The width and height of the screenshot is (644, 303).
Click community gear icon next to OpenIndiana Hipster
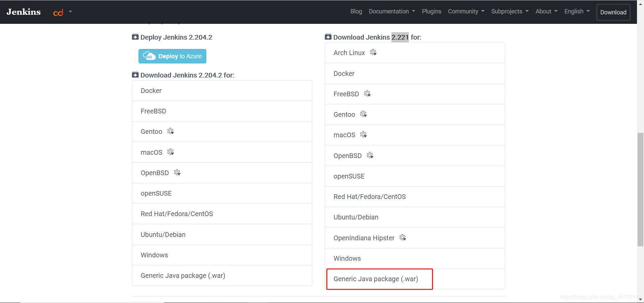coord(403,238)
